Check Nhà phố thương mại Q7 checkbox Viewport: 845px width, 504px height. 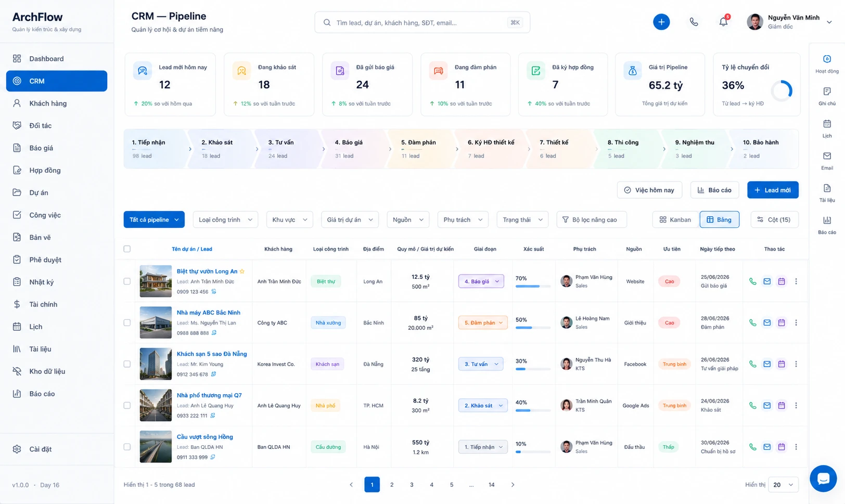127,405
